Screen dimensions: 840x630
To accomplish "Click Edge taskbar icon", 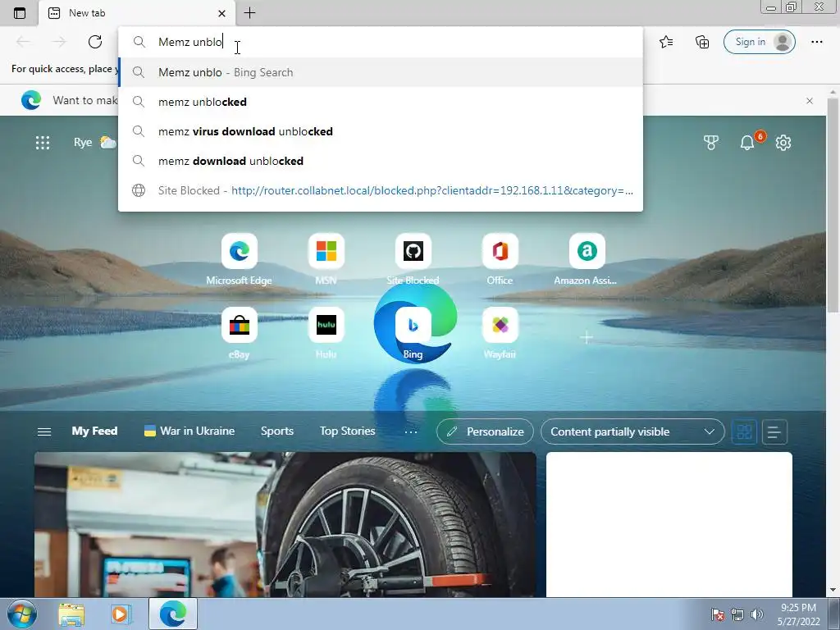I will tap(173, 614).
